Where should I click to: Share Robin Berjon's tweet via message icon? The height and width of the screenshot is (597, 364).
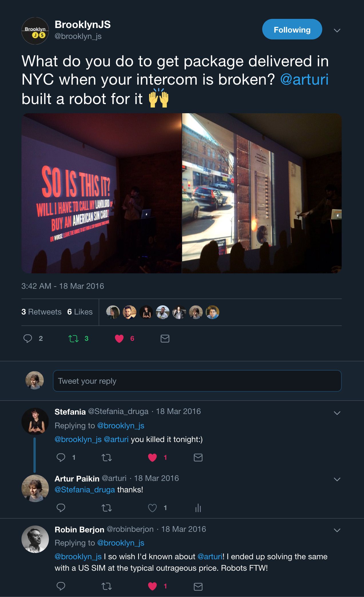pos(198,587)
